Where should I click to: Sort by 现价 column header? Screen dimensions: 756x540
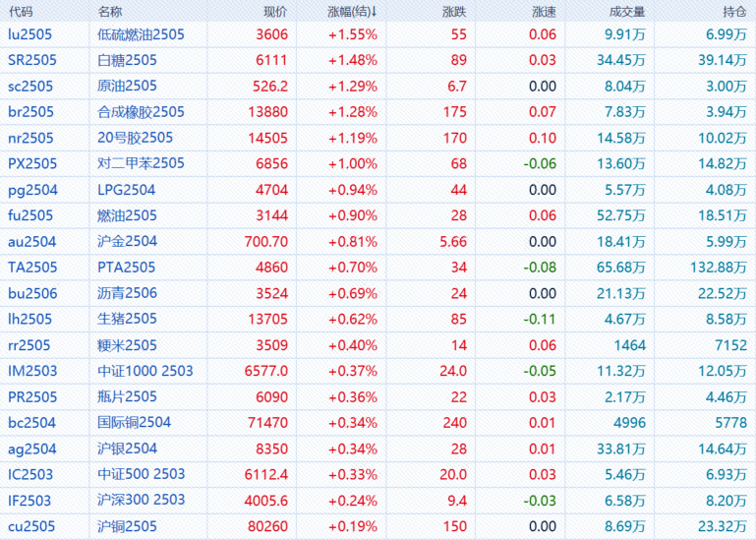pos(275,12)
